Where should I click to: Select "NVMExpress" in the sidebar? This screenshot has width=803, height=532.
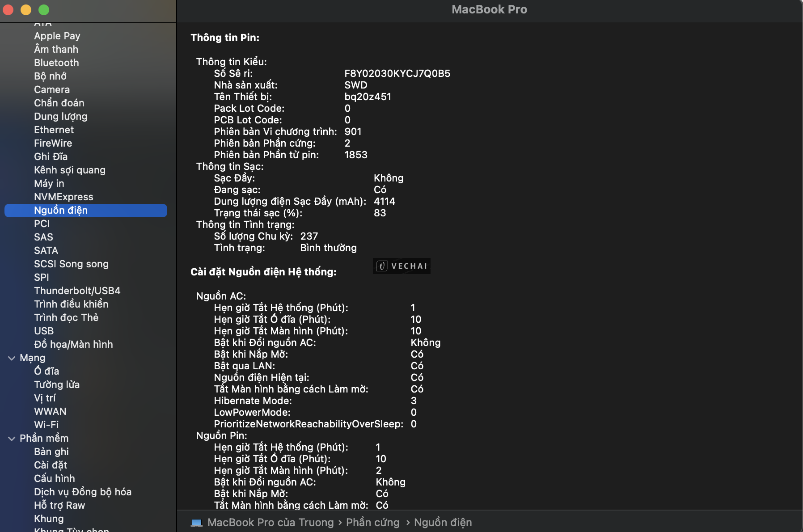point(63,197)
